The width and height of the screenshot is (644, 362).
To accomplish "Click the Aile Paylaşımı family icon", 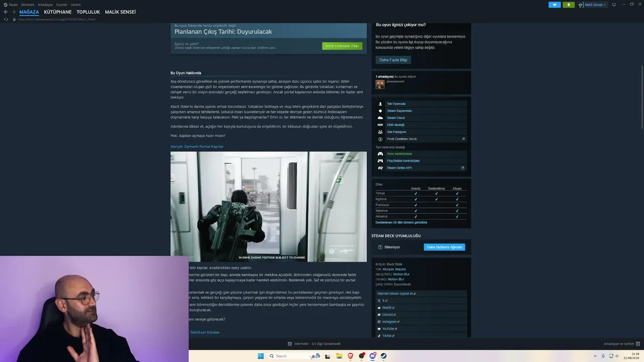I will pyautogui.click(x=380, y=132).
